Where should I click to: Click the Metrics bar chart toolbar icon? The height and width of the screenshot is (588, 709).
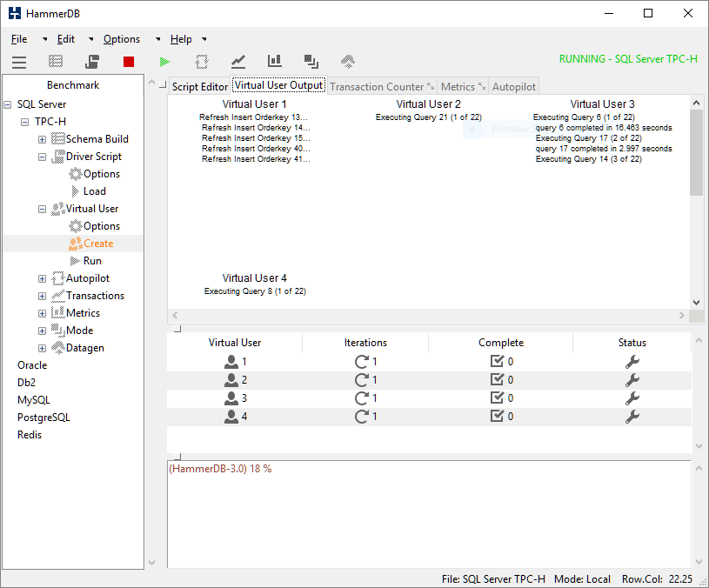coord(275,61)
